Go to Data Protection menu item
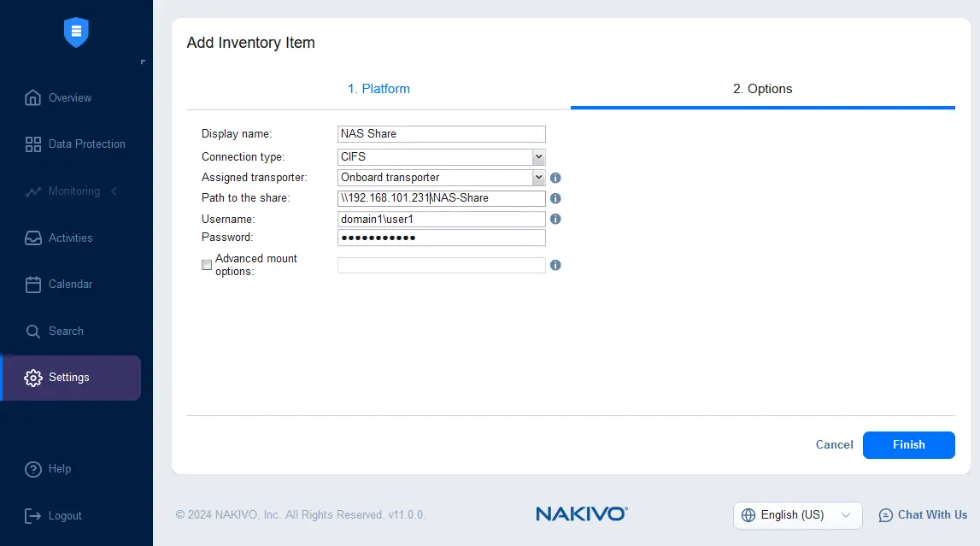Viewport: 980px width, 546px height. coord(87,144)
